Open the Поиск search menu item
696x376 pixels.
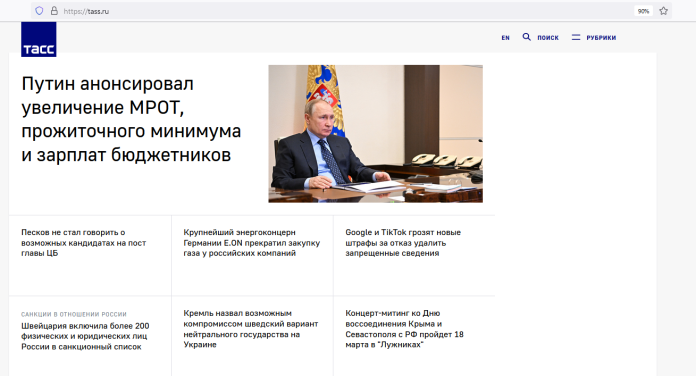tap(548, 38)
